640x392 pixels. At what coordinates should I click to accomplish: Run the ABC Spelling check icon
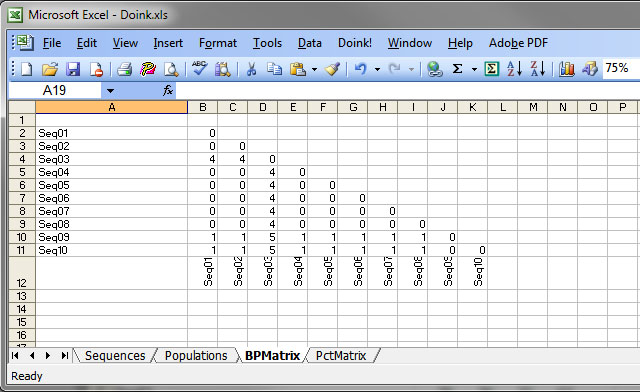(199, 68)
